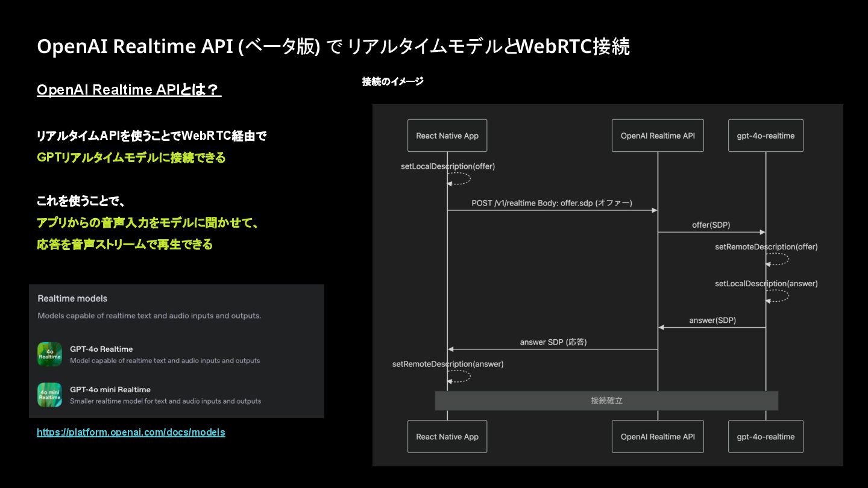Click the green text 'GPTリアルタイムモデルに接続できる'

tap(131, 158)
